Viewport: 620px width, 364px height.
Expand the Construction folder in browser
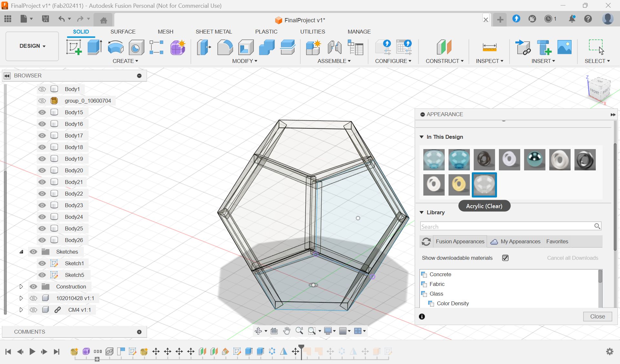(21, 287)
